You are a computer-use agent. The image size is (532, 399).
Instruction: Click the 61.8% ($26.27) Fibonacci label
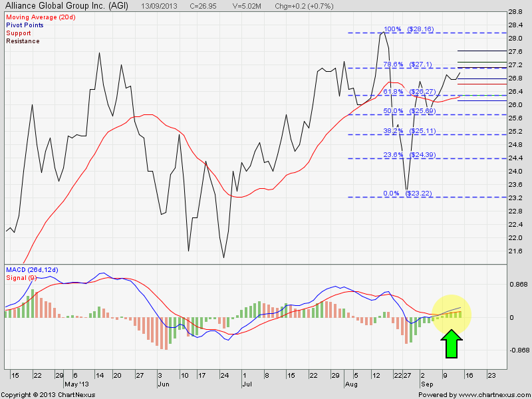[409, 92]
